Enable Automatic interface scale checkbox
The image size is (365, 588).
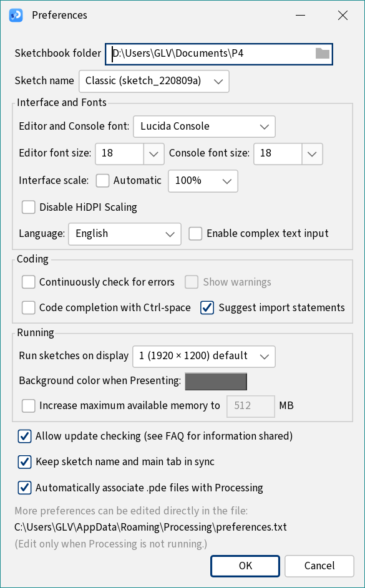[102, 181]
